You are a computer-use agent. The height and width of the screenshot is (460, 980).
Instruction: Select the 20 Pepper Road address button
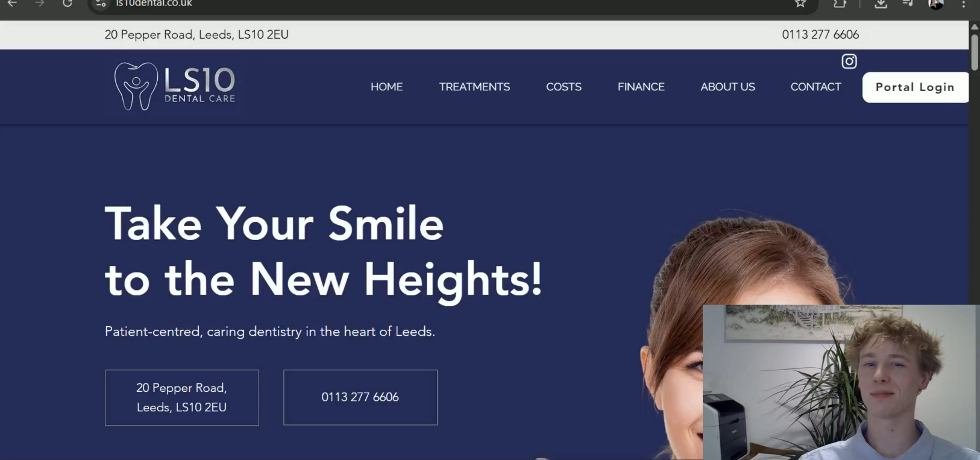click(x=182, y=397)
